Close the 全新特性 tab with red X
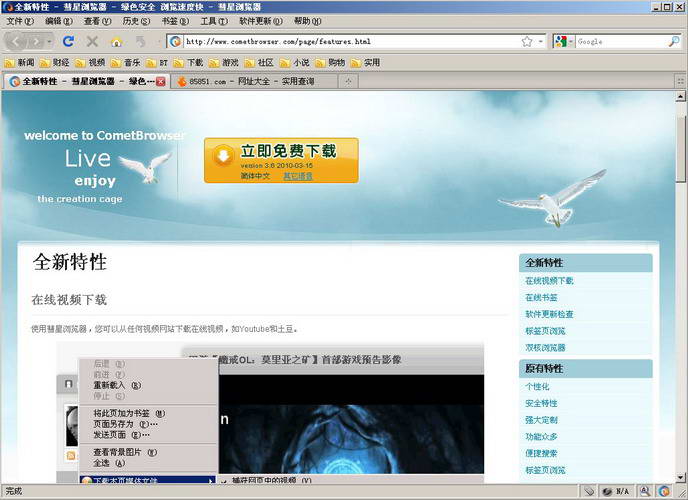Viewport: 688px width, 500px height. [161, 82]
